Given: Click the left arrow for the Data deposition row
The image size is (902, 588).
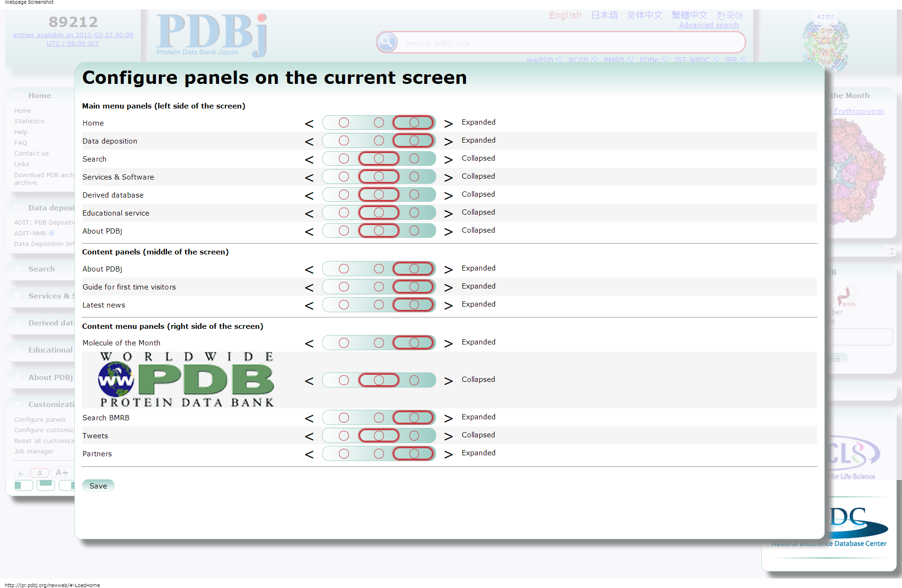Looking at the screenshot, I should pos(309,142).
